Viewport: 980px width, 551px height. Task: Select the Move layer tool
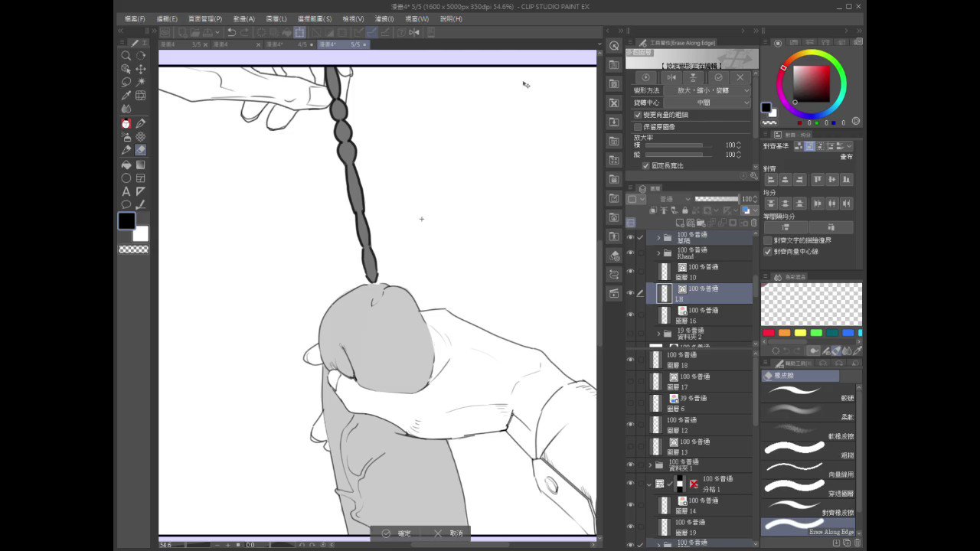coord(141,69)
